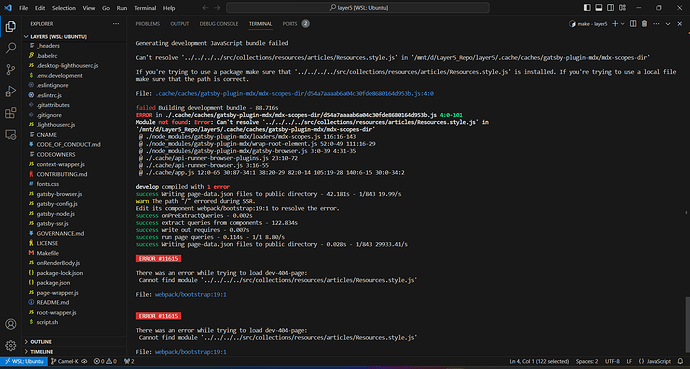Click the Customize Layout icon

tap(621, 8)
